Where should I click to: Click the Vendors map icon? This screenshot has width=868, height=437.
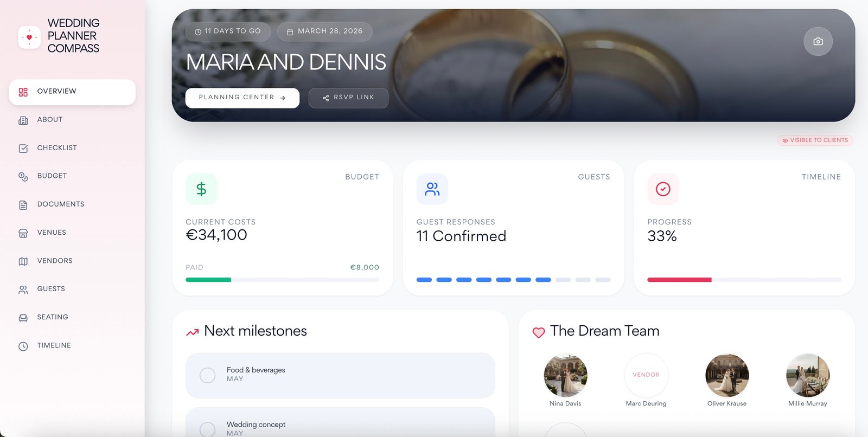(x=23, y=261)
